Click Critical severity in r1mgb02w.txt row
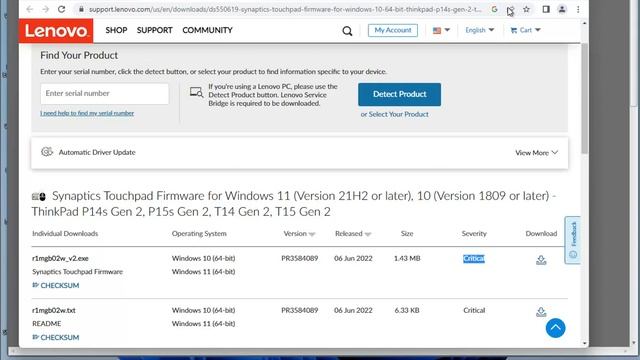 [x=474, y=310]
